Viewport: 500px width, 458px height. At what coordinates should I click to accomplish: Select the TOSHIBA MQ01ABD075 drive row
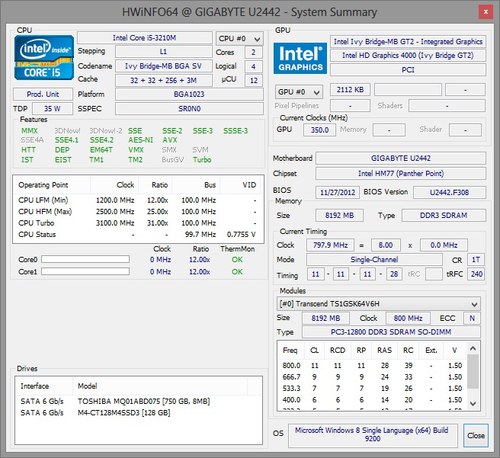pos(138,401)
